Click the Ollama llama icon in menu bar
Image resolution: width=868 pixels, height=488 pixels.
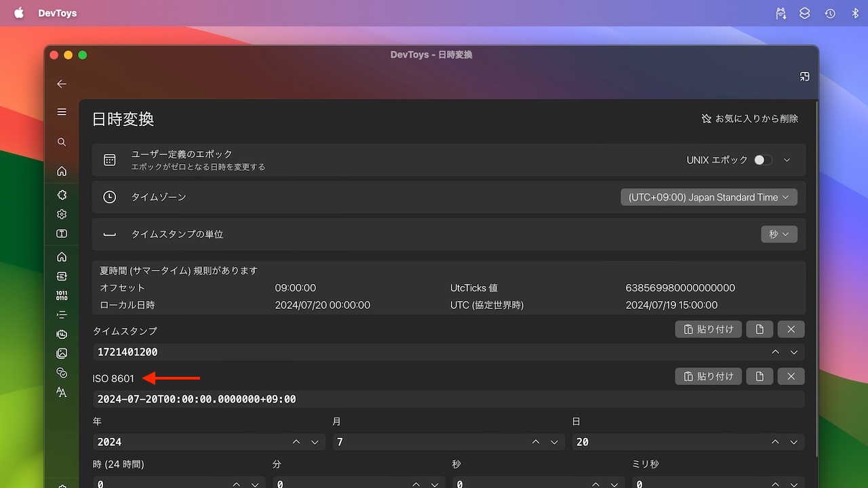[781, 14]
